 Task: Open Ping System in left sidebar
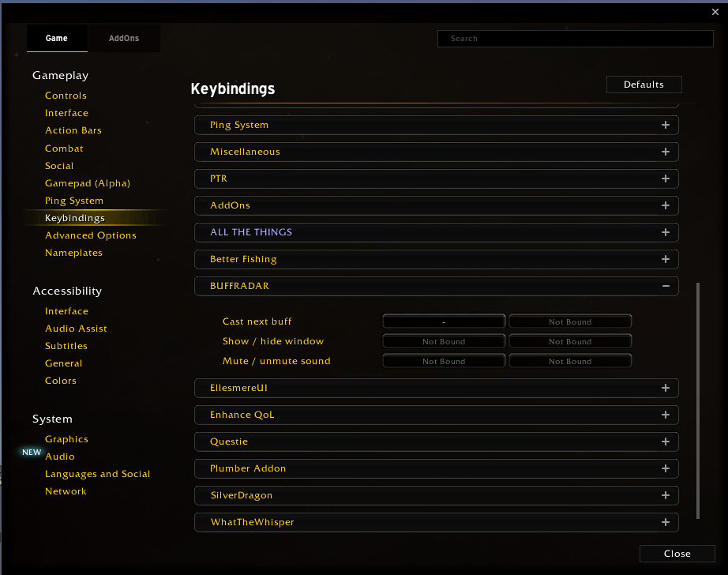coord(73,201)
